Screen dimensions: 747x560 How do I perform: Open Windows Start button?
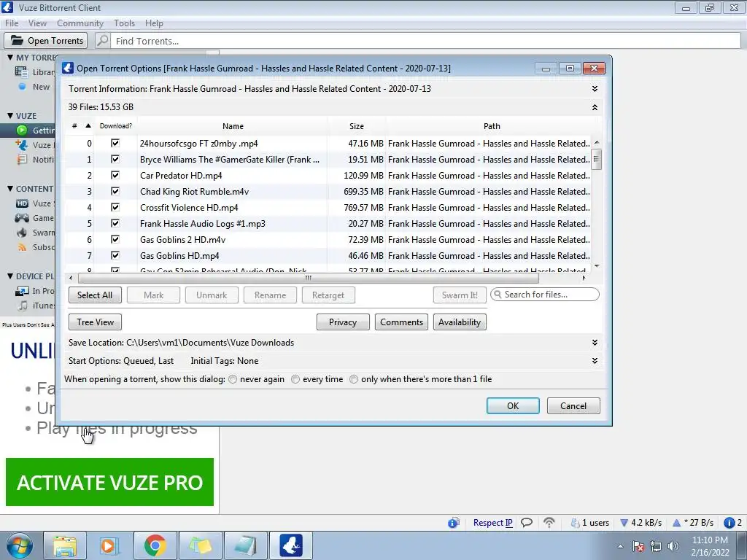19,545
